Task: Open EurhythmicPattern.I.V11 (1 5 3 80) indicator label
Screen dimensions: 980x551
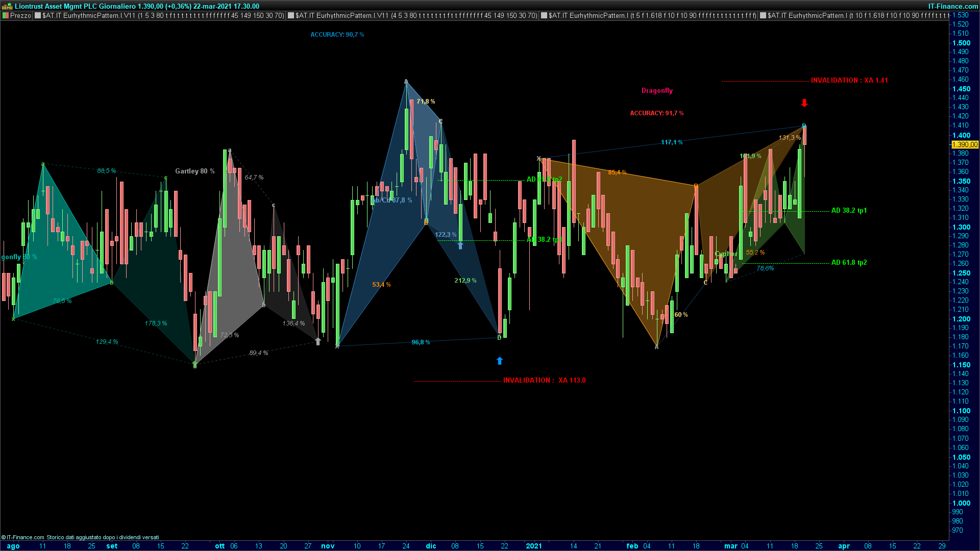Action: 163,16
